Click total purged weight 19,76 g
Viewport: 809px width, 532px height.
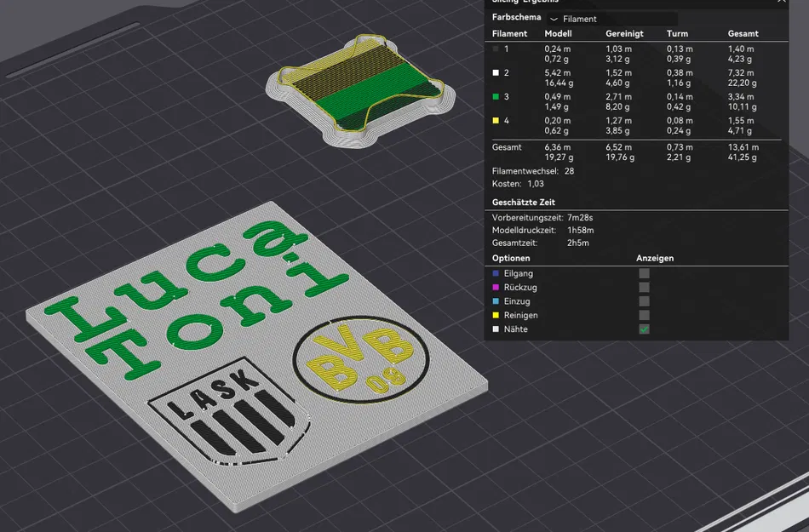pyautogui.click(x=620, y=157)
